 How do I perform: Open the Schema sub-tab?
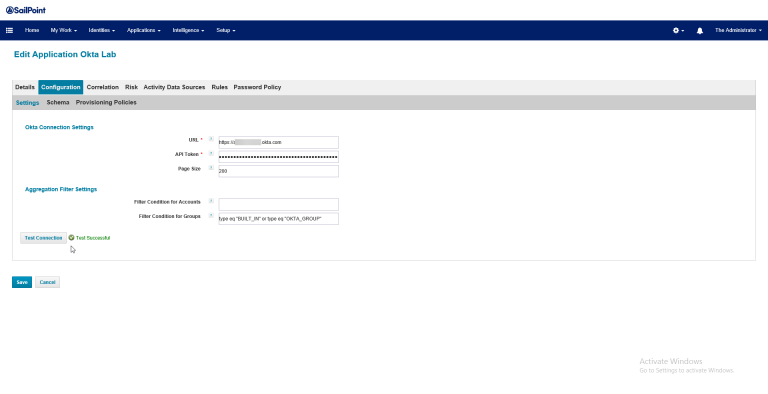[58, 102]
